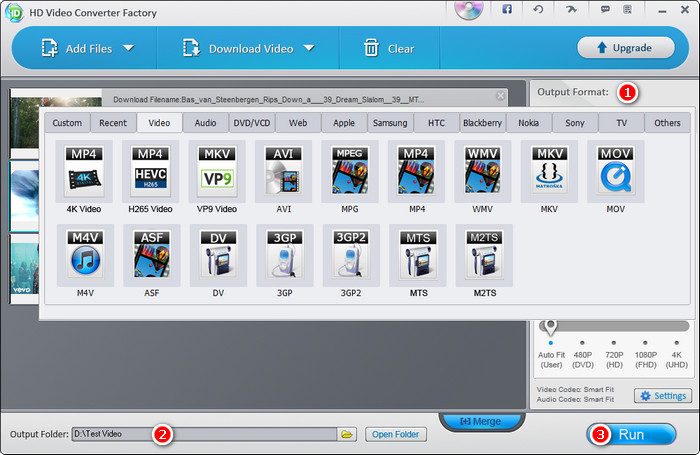Click the Video tab

coord(159,123)
